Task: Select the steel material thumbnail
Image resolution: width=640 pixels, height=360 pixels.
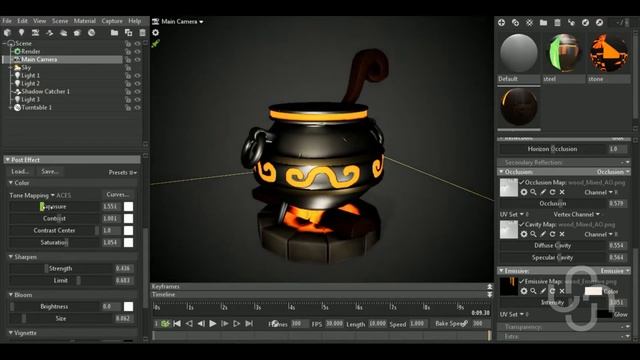Action: (x=564, y=53)
